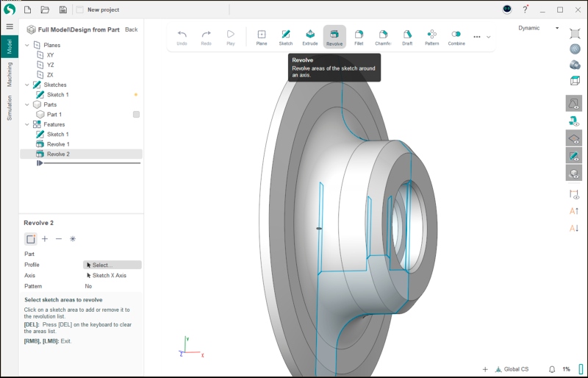Click the Redo tool
588x378 pixels.
pos(207,38)
